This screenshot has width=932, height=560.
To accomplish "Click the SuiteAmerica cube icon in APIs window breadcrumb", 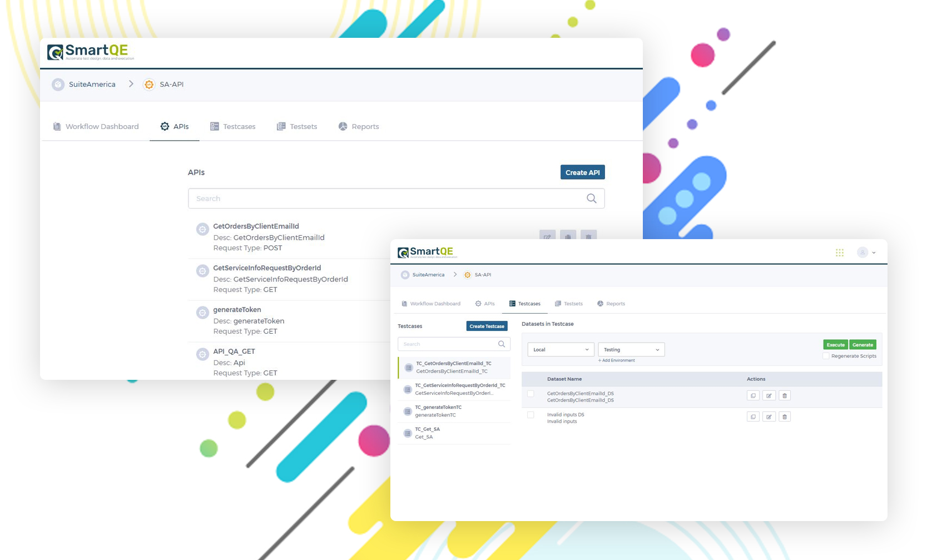I will tap(58, 85).
